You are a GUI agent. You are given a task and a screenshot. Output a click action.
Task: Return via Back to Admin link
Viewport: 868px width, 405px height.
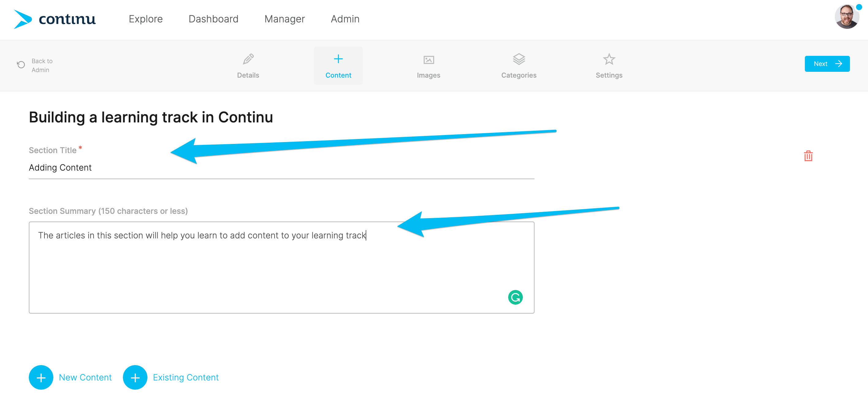click(42, 65)
